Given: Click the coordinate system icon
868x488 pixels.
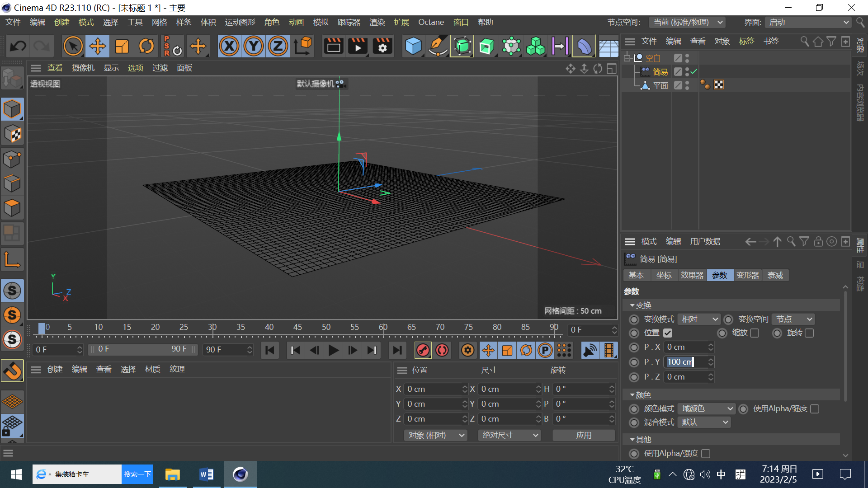Looking at the screenshot, I should 303,46.
